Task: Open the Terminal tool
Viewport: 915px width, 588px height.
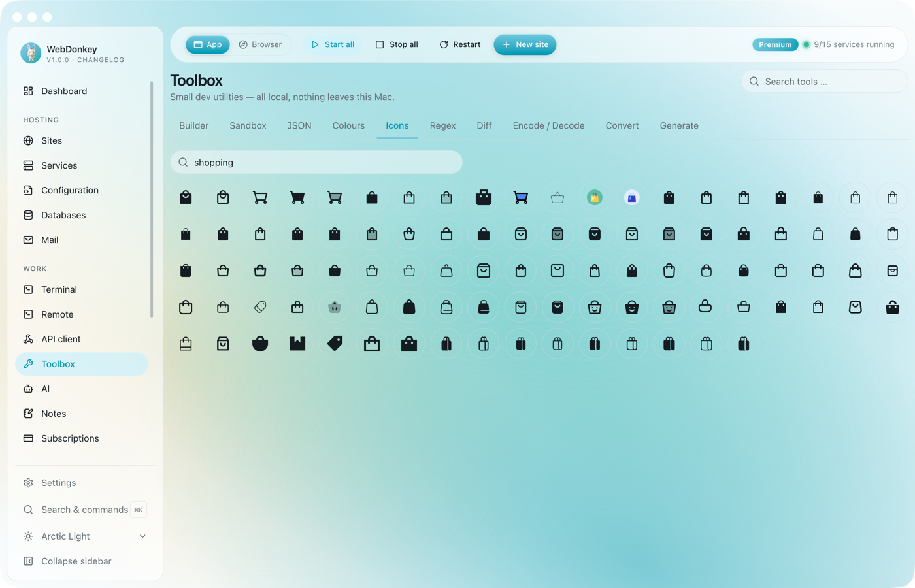Action: tap(82, 289)
